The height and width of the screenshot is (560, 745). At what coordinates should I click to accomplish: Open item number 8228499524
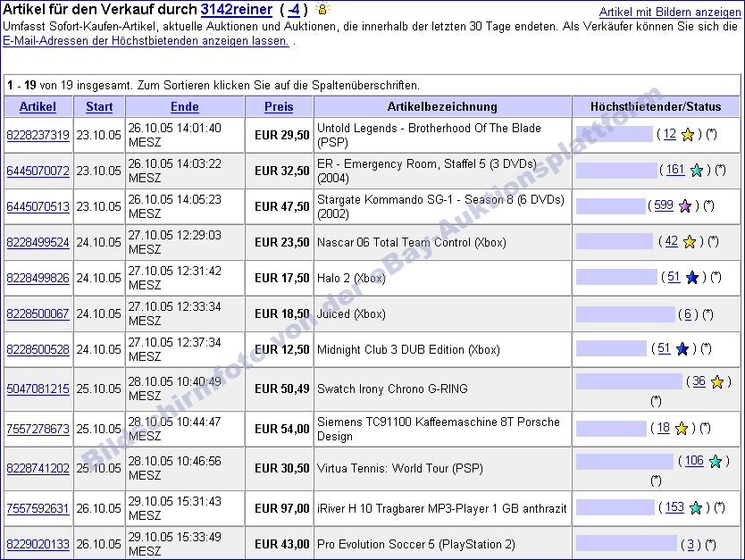[38, 242]
